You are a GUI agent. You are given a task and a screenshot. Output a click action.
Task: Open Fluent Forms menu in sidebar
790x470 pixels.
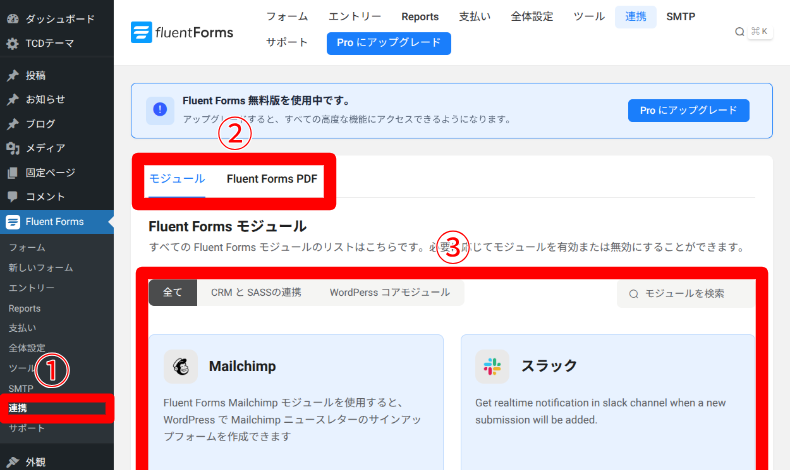(57, 222)
